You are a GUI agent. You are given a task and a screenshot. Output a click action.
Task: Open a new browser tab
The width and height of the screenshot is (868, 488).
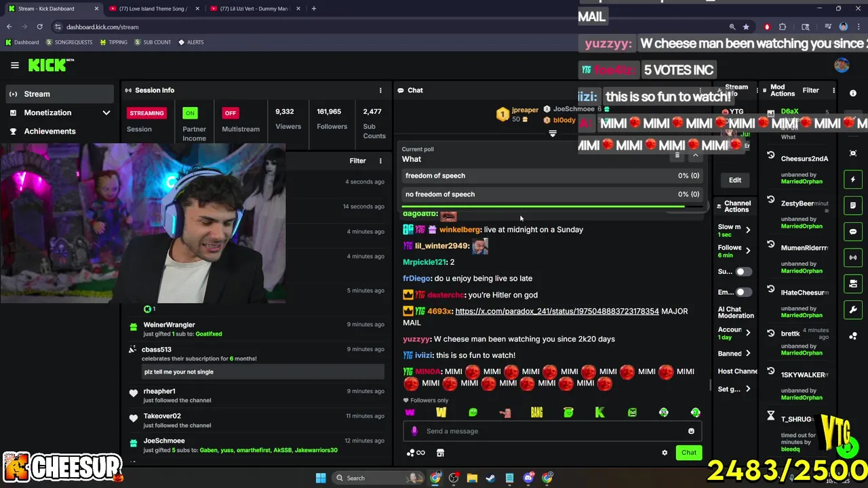(x=313, y=9)
